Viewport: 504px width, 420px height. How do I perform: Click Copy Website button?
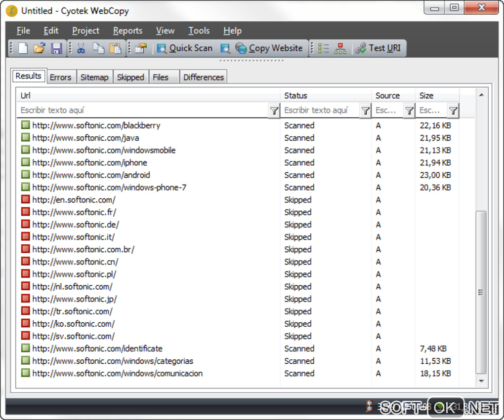coord(269,48)
